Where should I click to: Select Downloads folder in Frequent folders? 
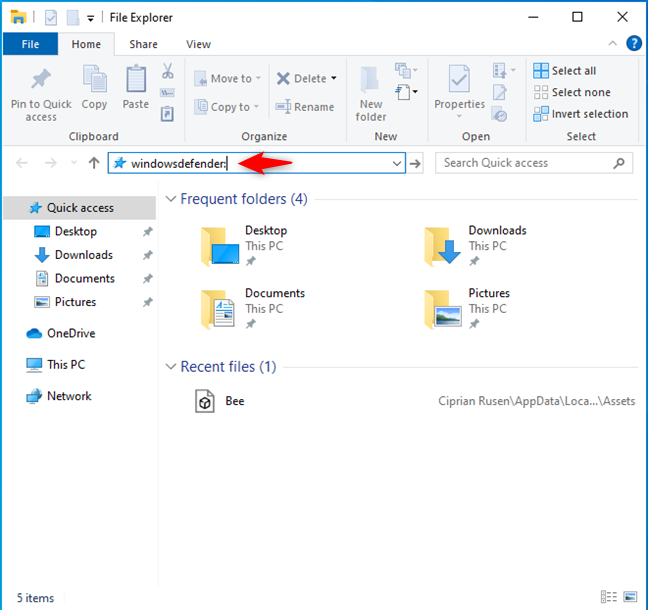pyautogui.click(x=475, y=246)
